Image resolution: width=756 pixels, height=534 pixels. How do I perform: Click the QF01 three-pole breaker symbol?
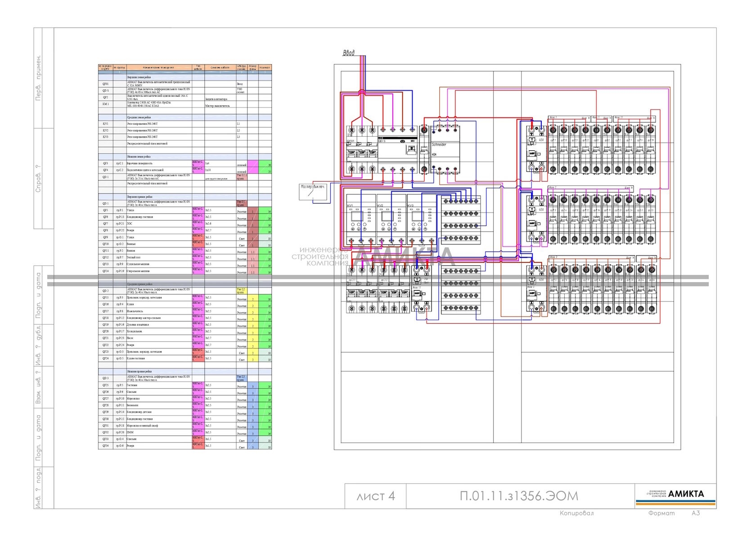[361, 149]
